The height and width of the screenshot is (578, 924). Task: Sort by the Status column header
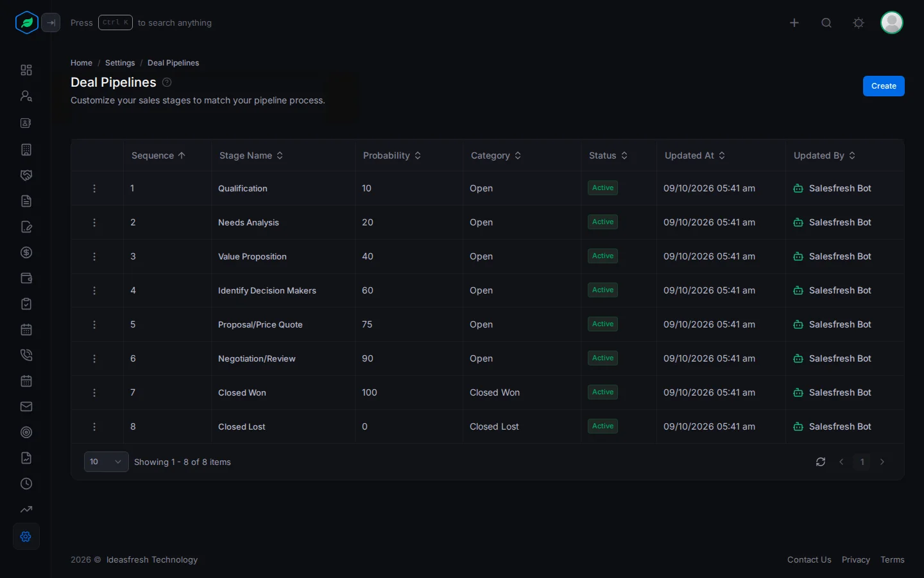click(608, 155)
